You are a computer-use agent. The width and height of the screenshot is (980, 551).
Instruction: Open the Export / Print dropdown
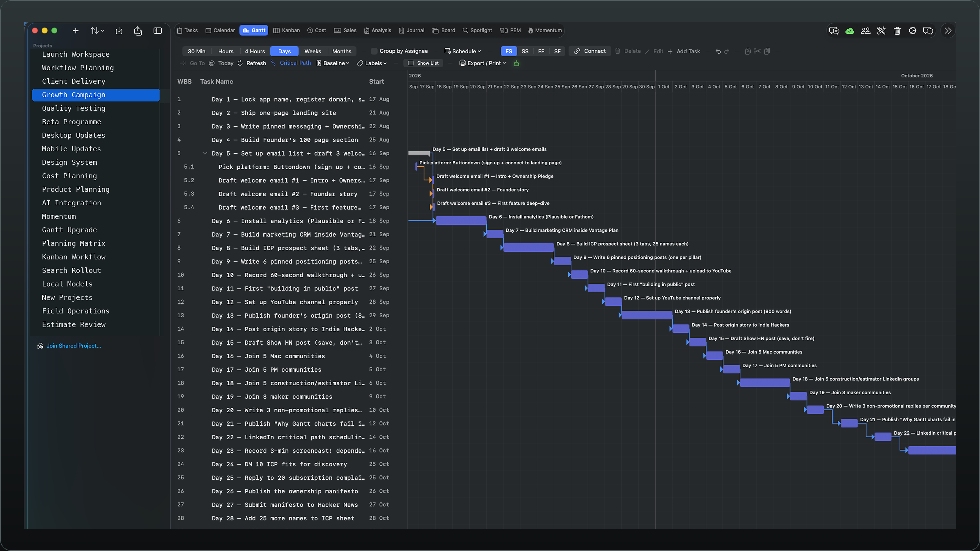483,63
